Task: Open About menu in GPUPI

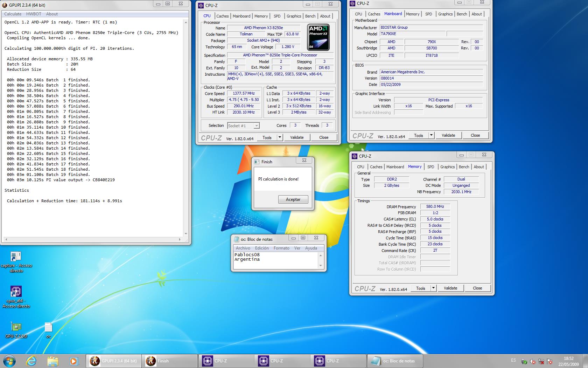Action: [x=52, y=14]
